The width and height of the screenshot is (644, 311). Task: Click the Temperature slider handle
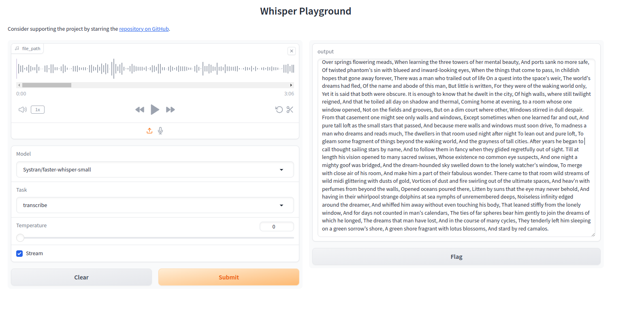[x=20, y=238]
